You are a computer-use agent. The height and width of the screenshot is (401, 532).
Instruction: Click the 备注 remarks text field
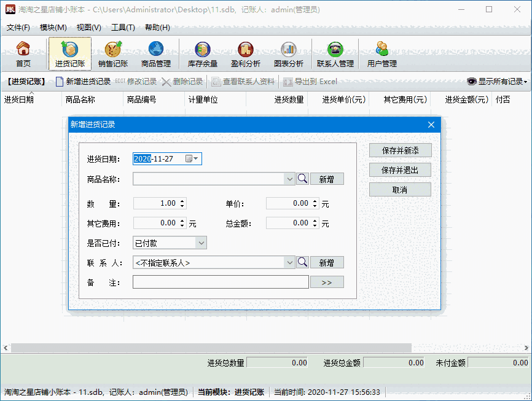[x=221, y=282]
